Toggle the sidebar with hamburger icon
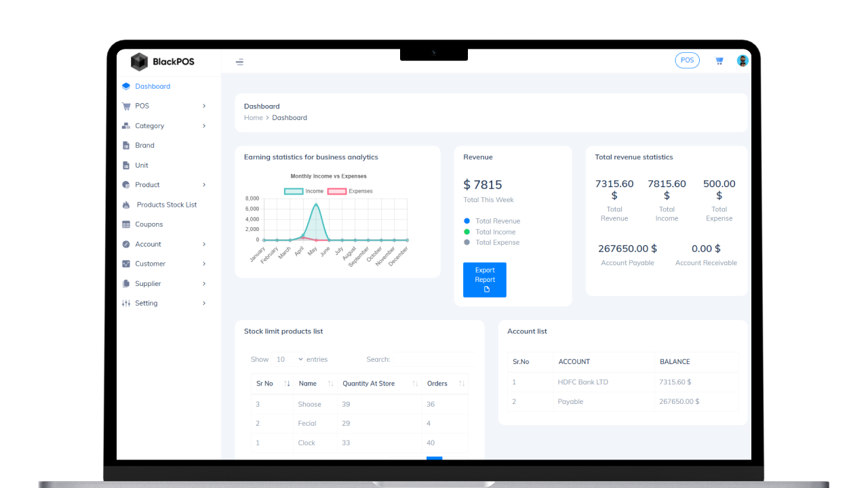Screen dimensions: 868x488 coord(239,61)
